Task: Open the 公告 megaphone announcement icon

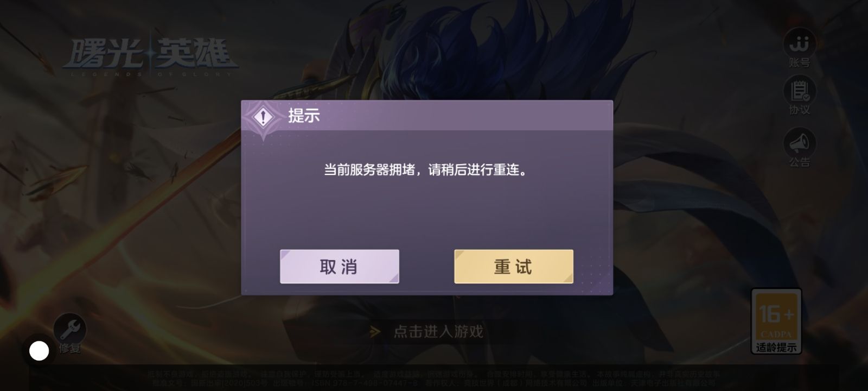Action: (x=800, y=143)
